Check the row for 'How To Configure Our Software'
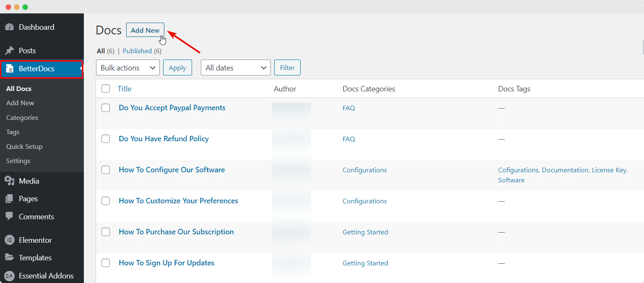Viewport: 644px width, 283px height. click(x=106, y=170)
